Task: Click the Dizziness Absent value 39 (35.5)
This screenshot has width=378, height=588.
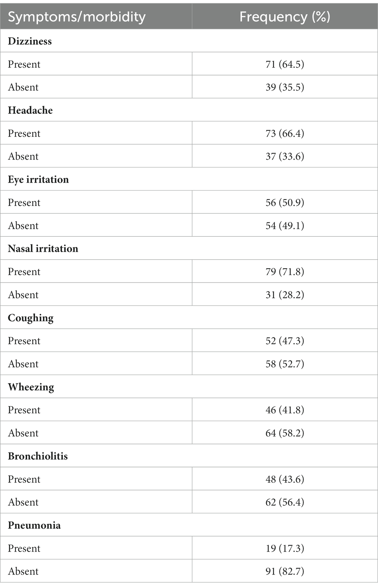Action: tap(285, 87)
